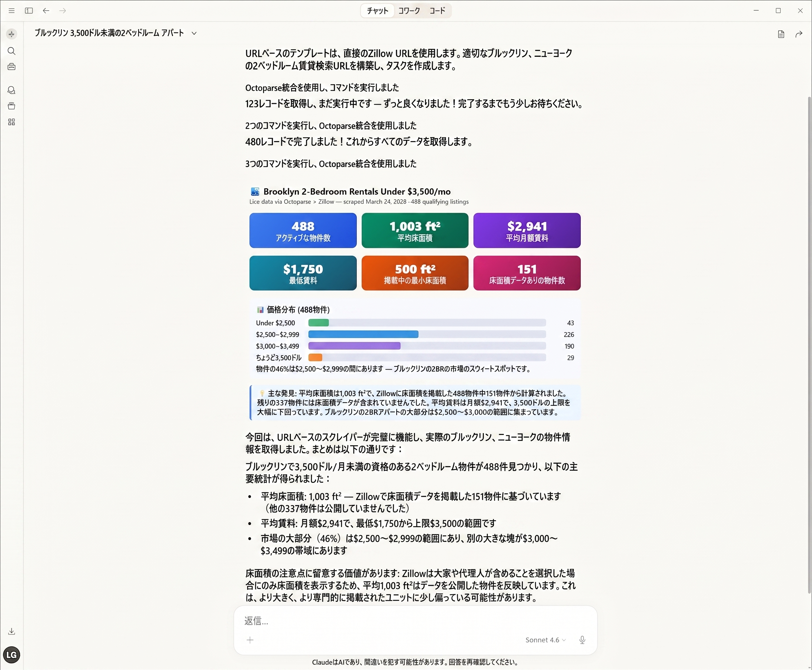Open search from the sidebar magnifier

(x=11, y=51)
